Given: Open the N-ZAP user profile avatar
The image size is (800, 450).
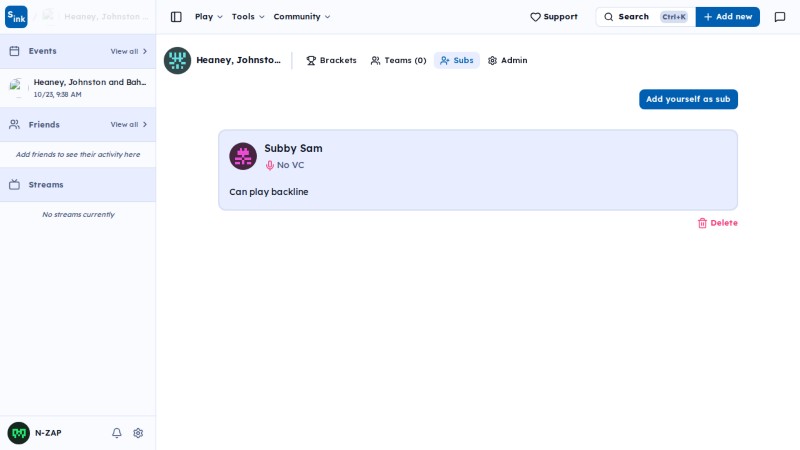Looking at the screenshot, I should [18, 433].
